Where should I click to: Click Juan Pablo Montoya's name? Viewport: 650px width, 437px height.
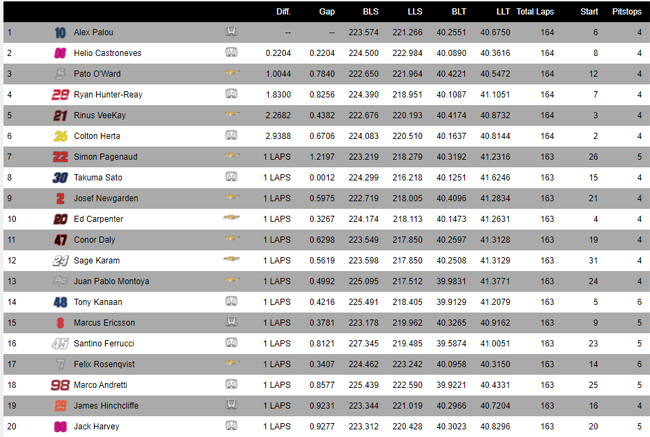(111, 281)
